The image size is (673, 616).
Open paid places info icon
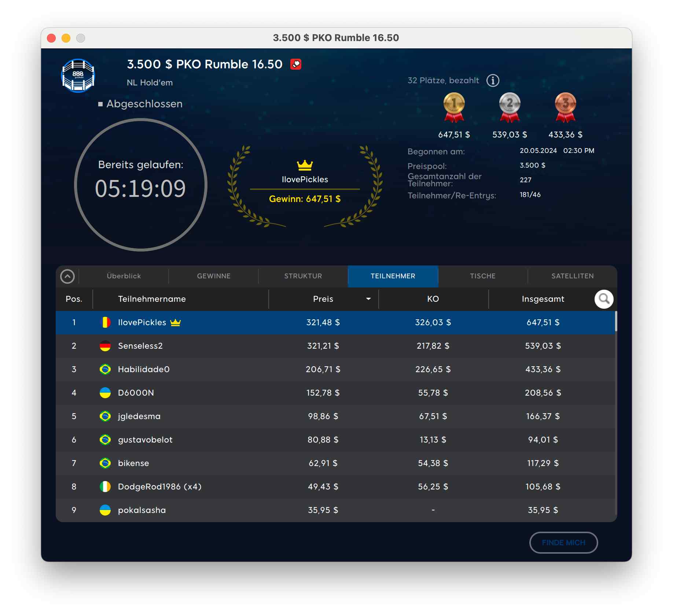(x=493, y=80)
